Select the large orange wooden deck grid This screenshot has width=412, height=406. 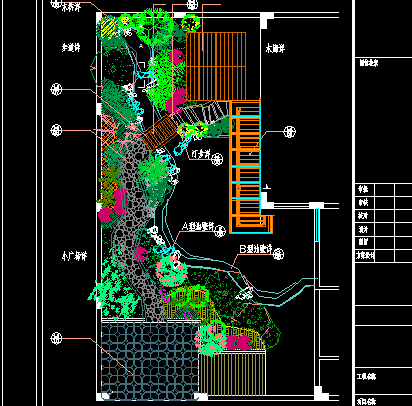pyautogui.click(x=216, y=66)
